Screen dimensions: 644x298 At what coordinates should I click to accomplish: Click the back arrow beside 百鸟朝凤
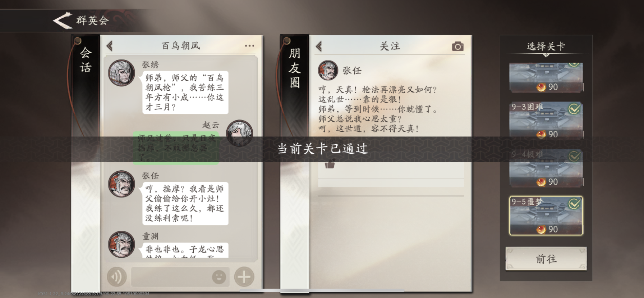click(110, 46)
